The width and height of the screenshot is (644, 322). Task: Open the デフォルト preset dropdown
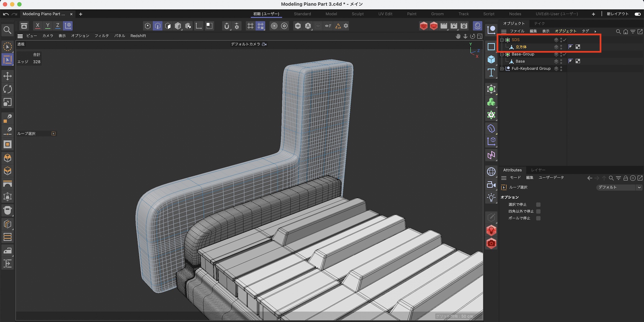click(x=619, y=187)
